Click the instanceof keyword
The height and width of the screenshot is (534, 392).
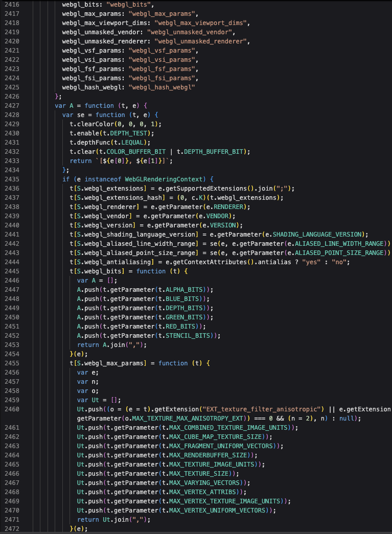(103, 179)
